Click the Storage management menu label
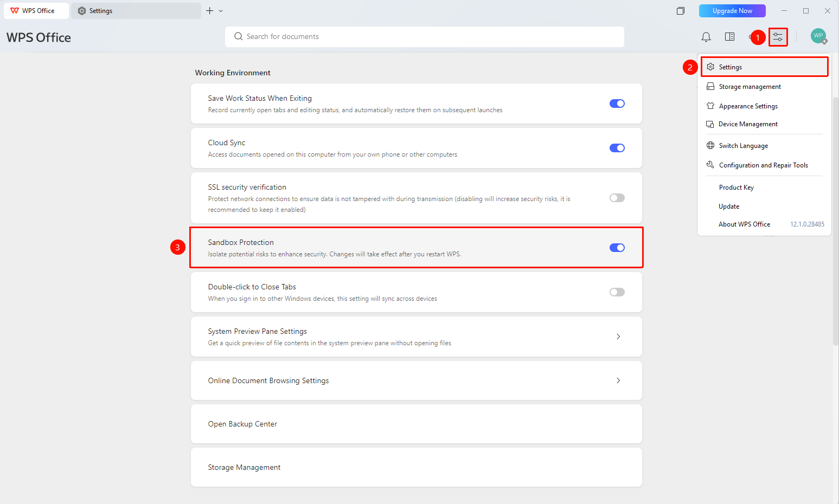 click(750, 87)
